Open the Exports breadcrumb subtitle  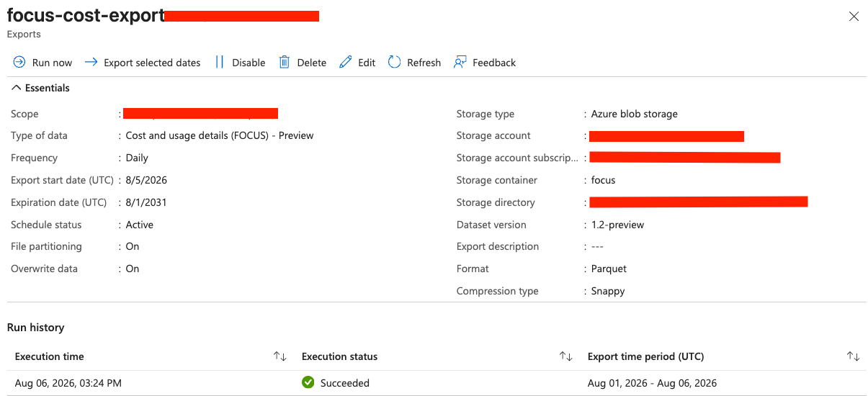(x=24, y=34)
